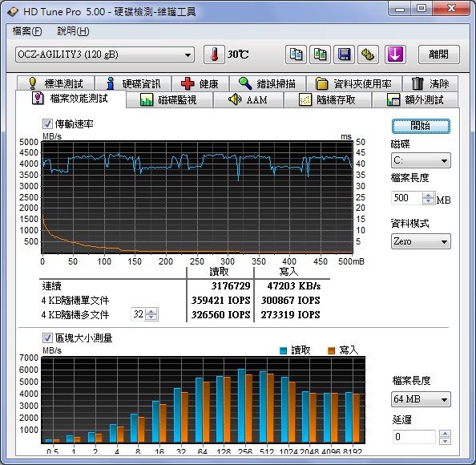Click the save floppy disk icon
The width and height of the screenshot is (476, 465).
(x=344, y=55)
